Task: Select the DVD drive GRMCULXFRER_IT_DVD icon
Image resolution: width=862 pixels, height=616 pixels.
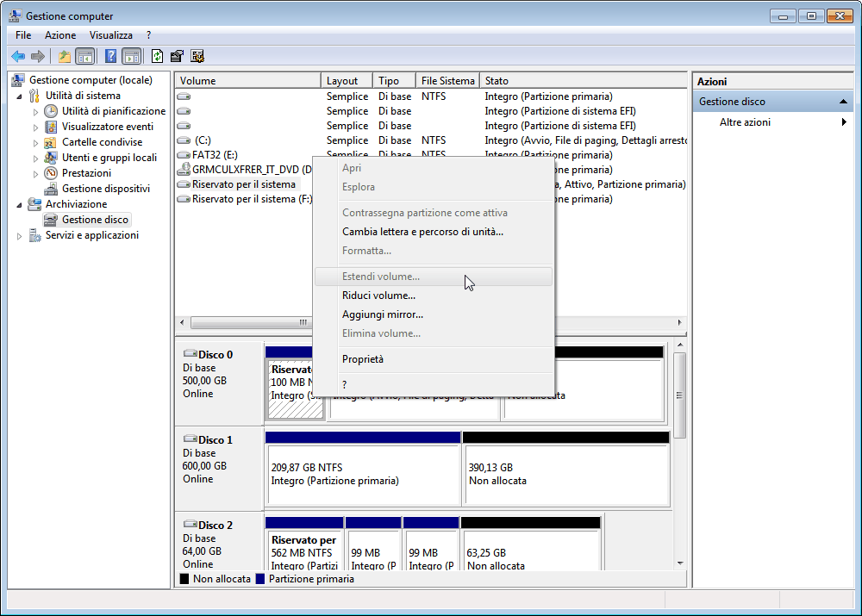Action: tap(184, 170)
